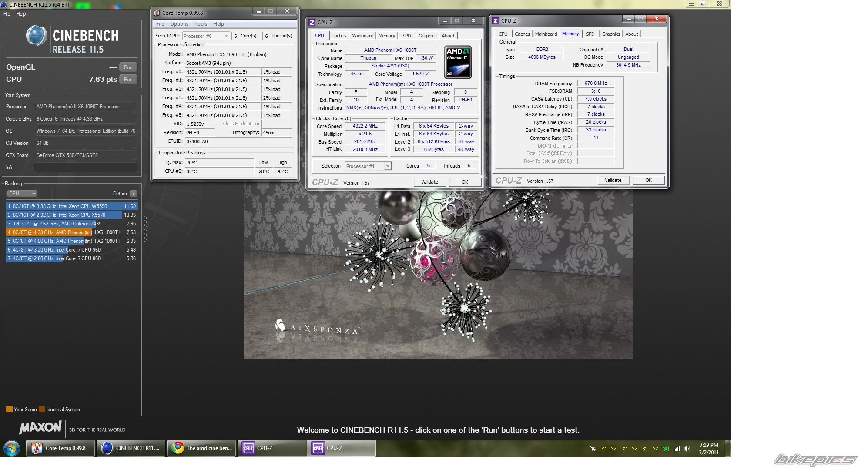This screenshot has width=868, height=470.
Task: Run the OpenGL benchmark
Action: (128, 67)
